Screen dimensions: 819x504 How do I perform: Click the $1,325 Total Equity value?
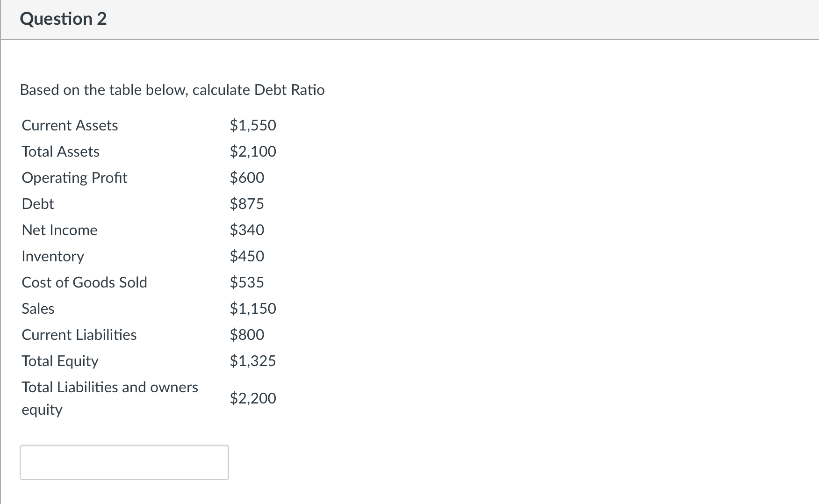click(x=252, y=360)
